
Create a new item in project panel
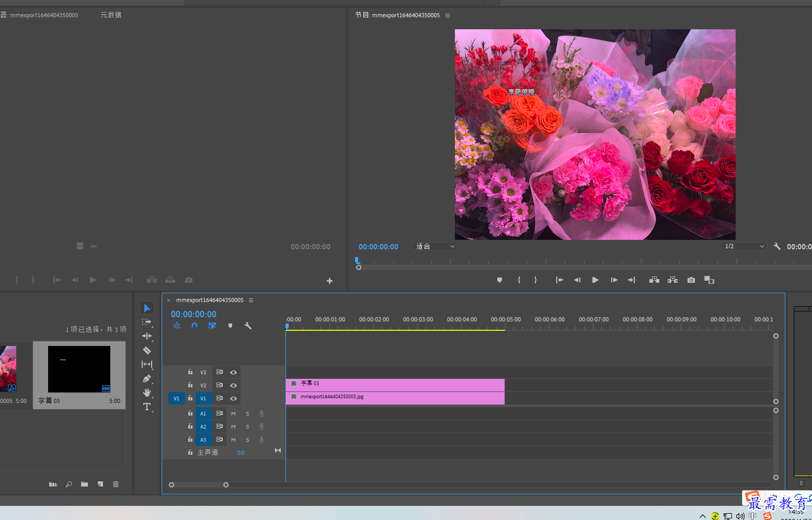[100, 484]
